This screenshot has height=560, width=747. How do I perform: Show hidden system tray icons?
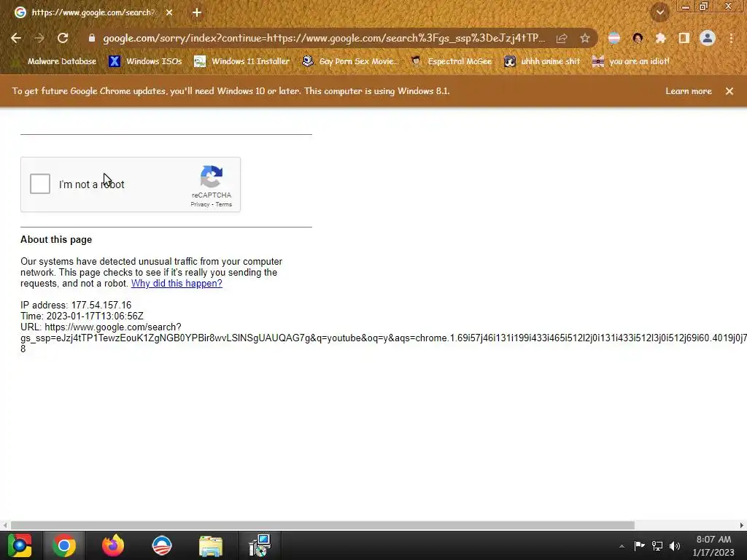[x=622, y=545]
